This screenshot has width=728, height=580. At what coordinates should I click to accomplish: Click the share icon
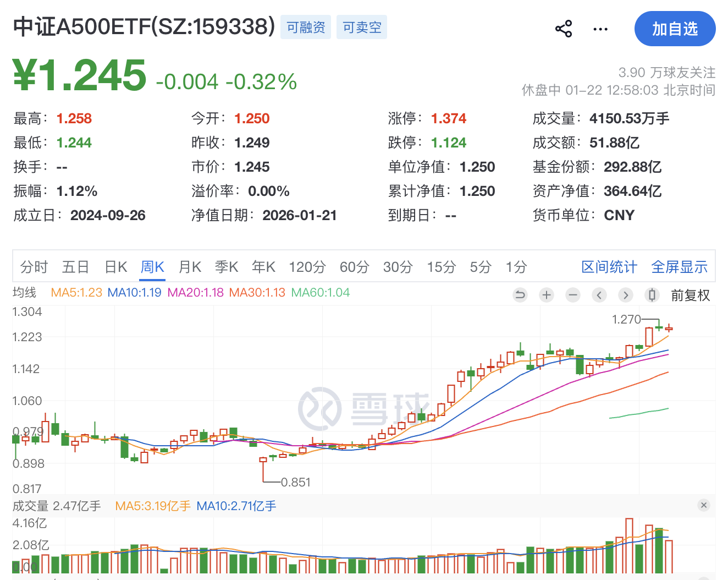(x=564, y=29)
